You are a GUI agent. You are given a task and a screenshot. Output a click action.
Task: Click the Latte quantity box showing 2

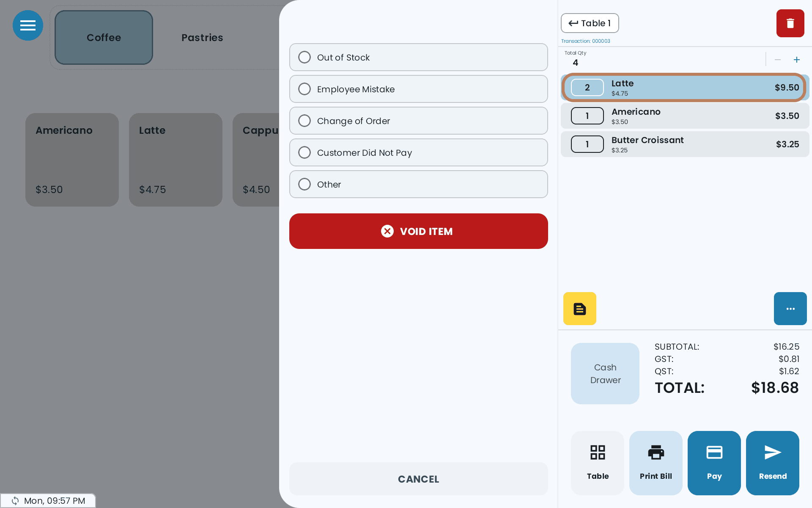point(587,88)
